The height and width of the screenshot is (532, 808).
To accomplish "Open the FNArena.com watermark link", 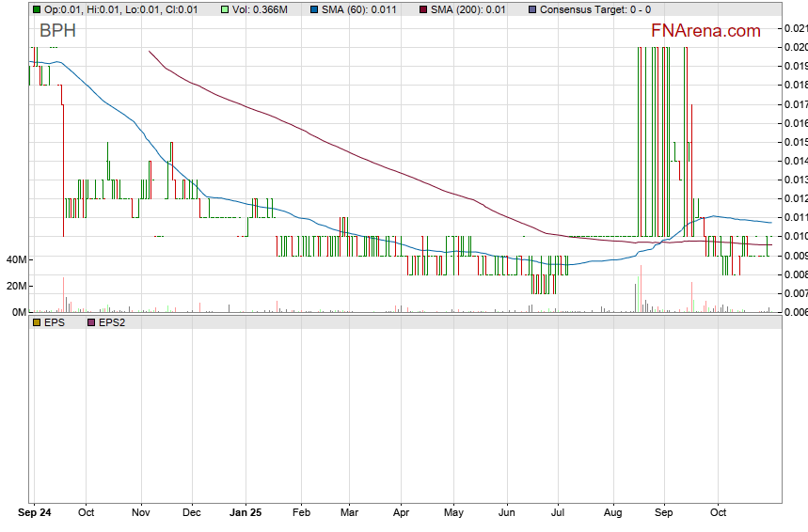I will coord(705,31).
